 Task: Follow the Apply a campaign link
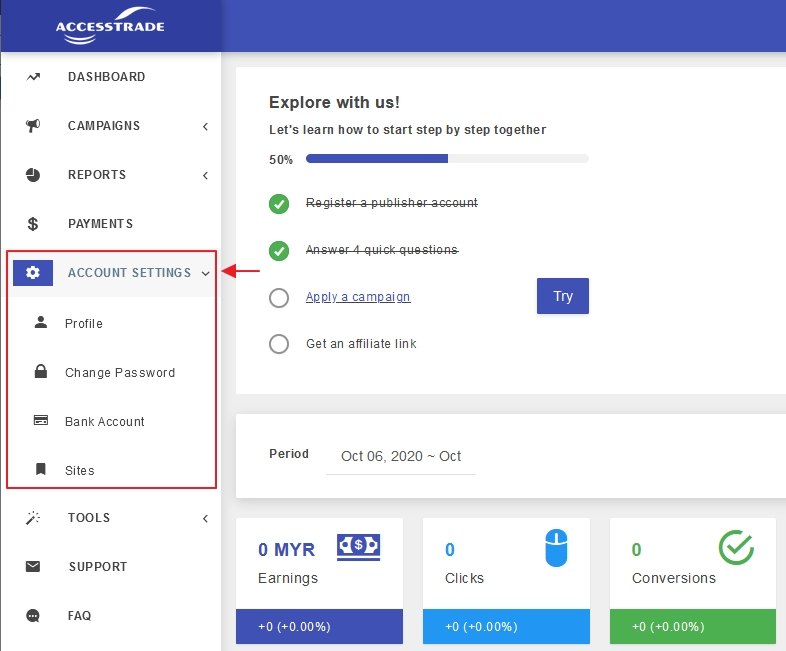[358, 297]
